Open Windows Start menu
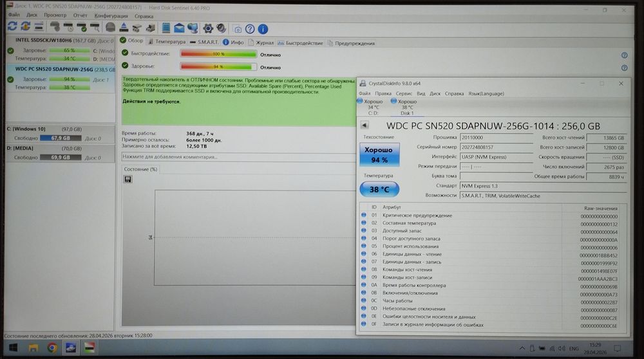This screenshot has width=644, height=359. tap(13, 348)
